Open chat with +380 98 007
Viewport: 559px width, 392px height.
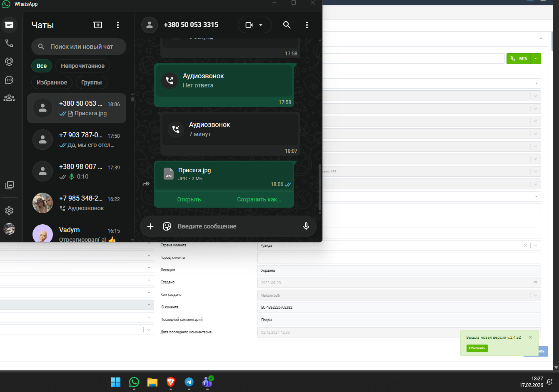coord(77,171)
